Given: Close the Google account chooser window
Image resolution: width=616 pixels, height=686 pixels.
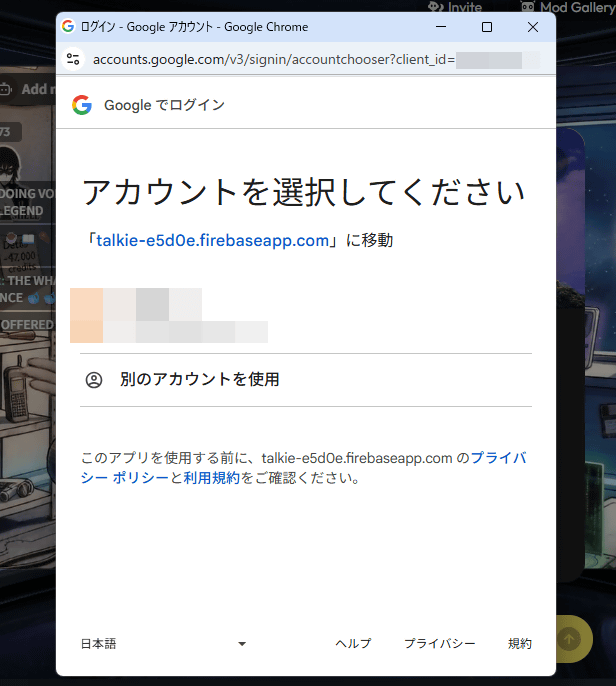Looking at the screenshot, I should tap(533, 27).
